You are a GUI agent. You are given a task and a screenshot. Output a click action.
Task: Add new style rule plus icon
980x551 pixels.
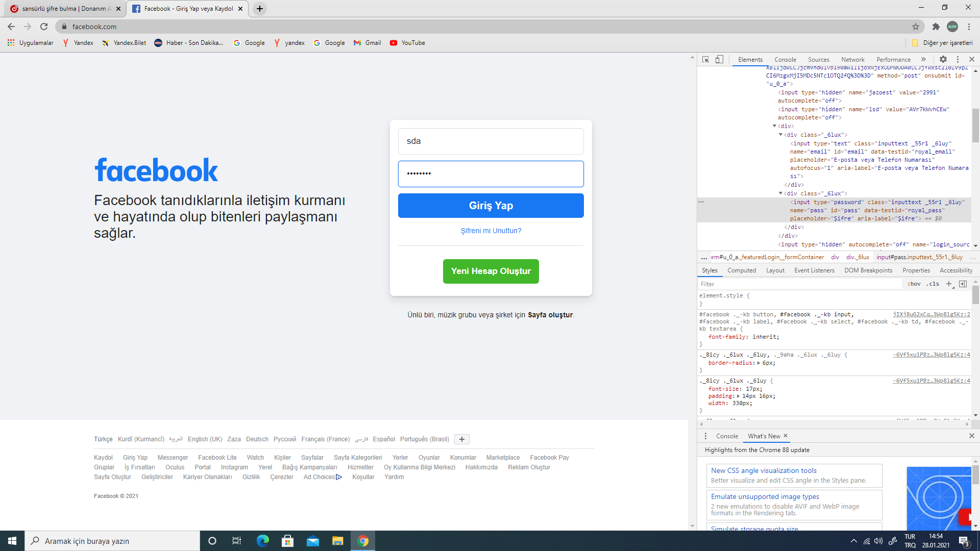pos(949,284)
